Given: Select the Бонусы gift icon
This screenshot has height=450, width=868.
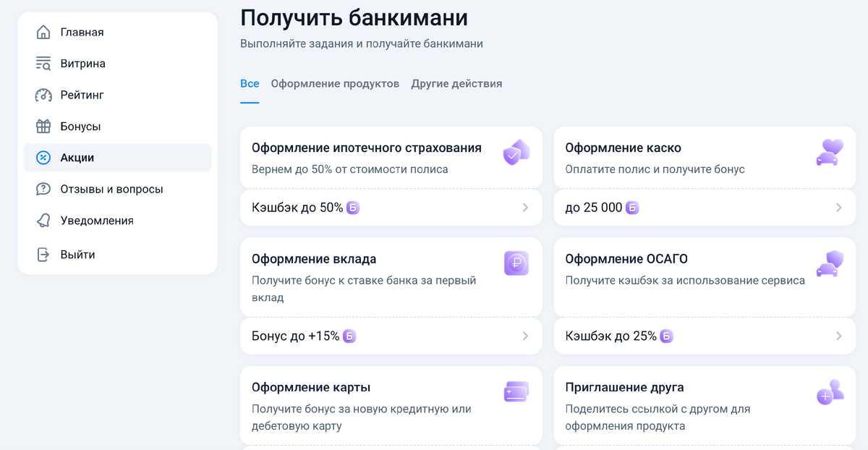Looking at the screenshot, I should pos(42,126).
